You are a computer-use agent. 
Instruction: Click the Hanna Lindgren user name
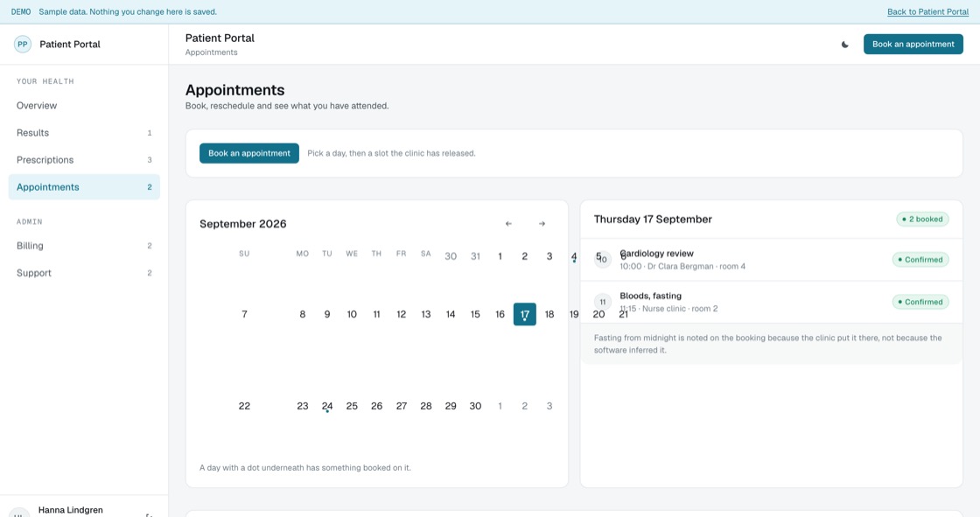[71, 510]
